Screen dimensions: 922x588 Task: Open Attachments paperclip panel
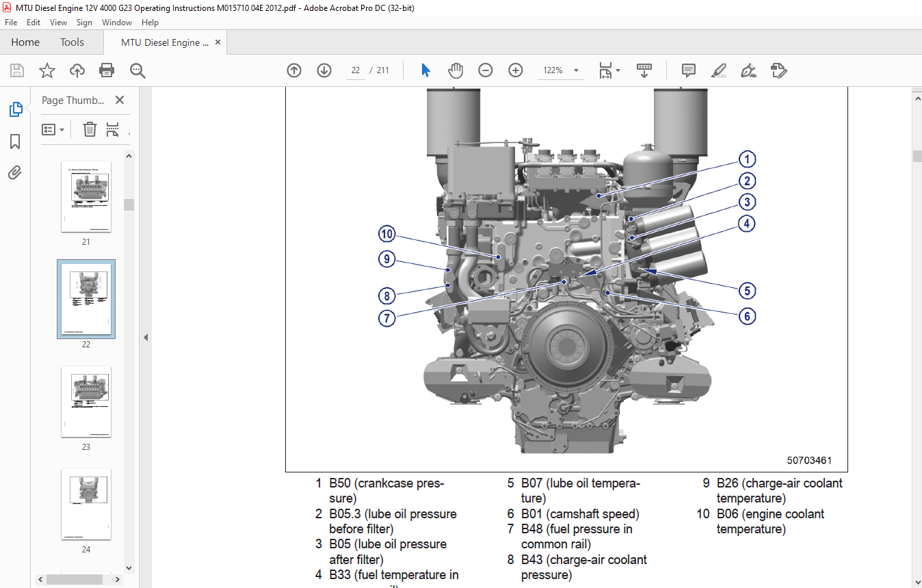tap(15, 173)
